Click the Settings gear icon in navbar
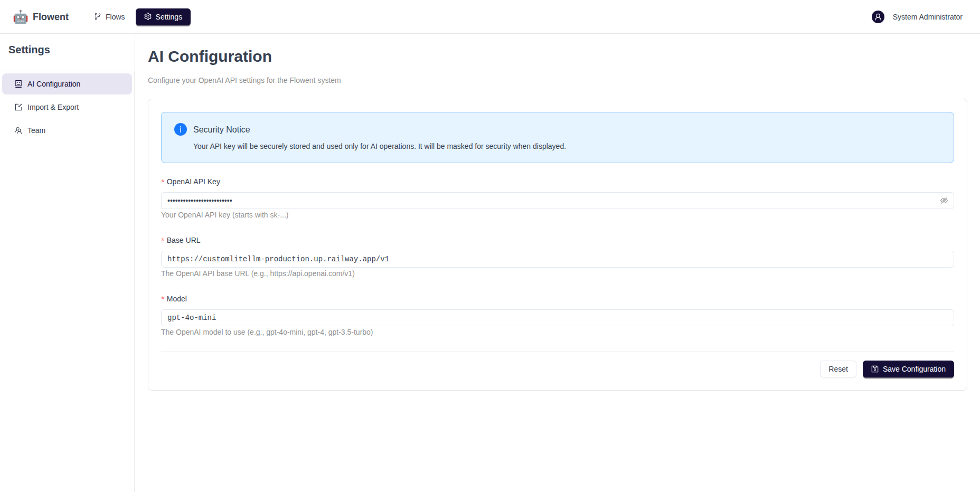980x492 pixels. [x=148, y=17]
